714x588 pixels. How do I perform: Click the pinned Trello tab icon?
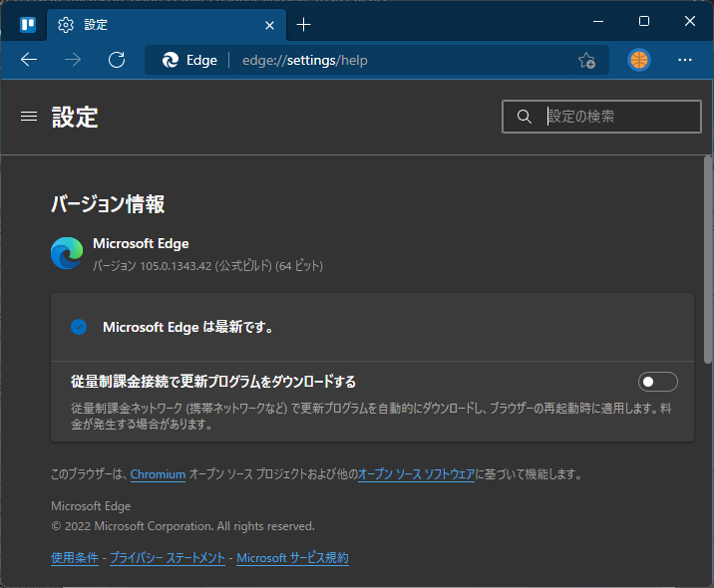point(28,25)
